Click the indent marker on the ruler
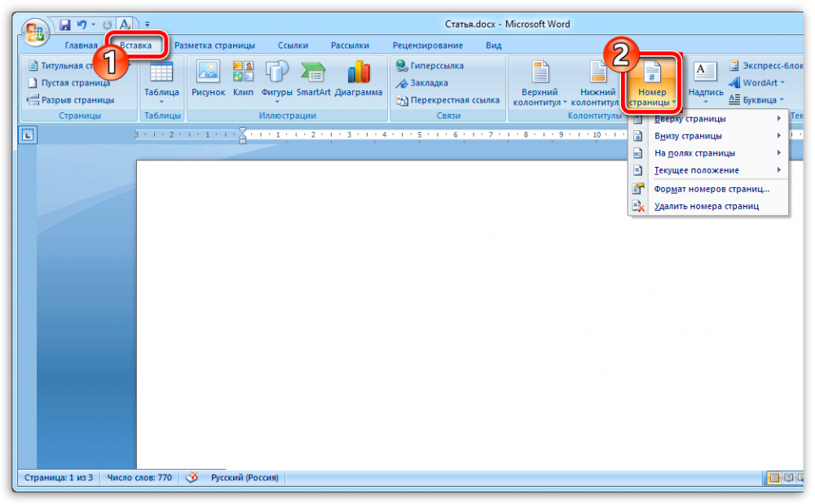 [x=243, y=135]
